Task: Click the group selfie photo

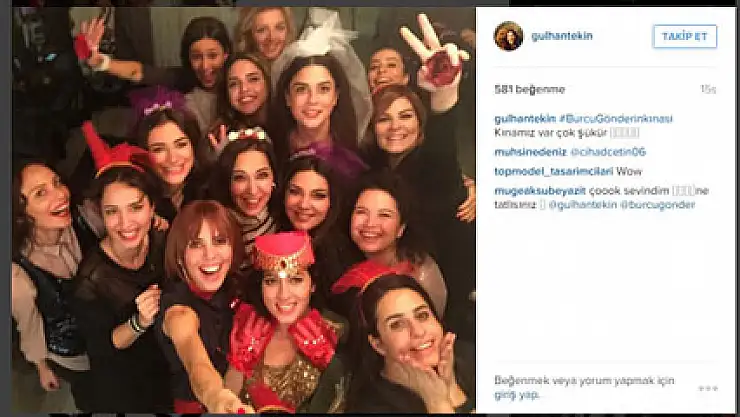Action: [244, 210]
